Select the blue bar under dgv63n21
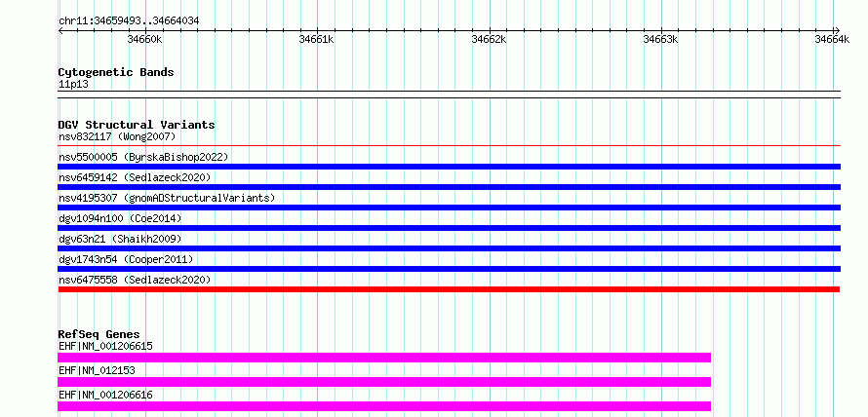This screenshot has width=868, height=417. [x=450, y=248]
